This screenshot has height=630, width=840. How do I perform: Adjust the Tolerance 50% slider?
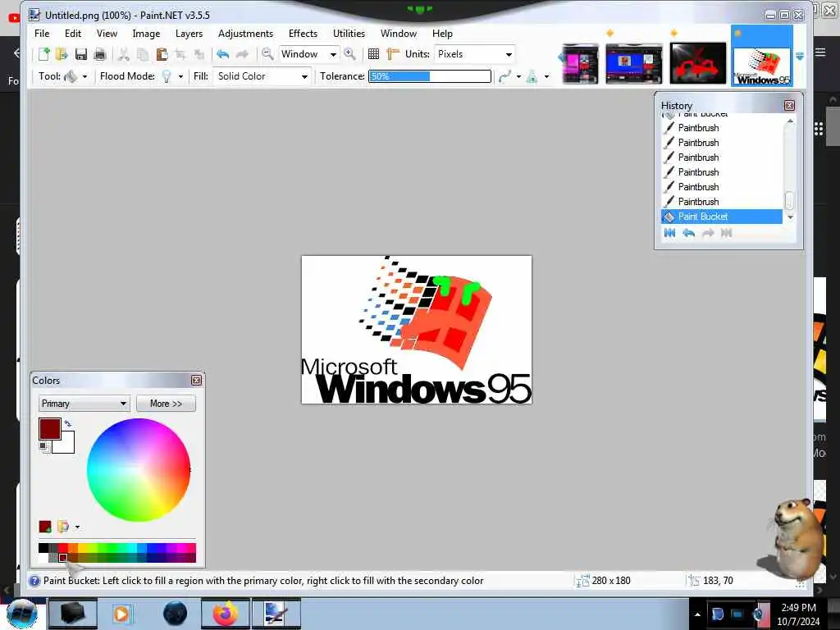430,76
